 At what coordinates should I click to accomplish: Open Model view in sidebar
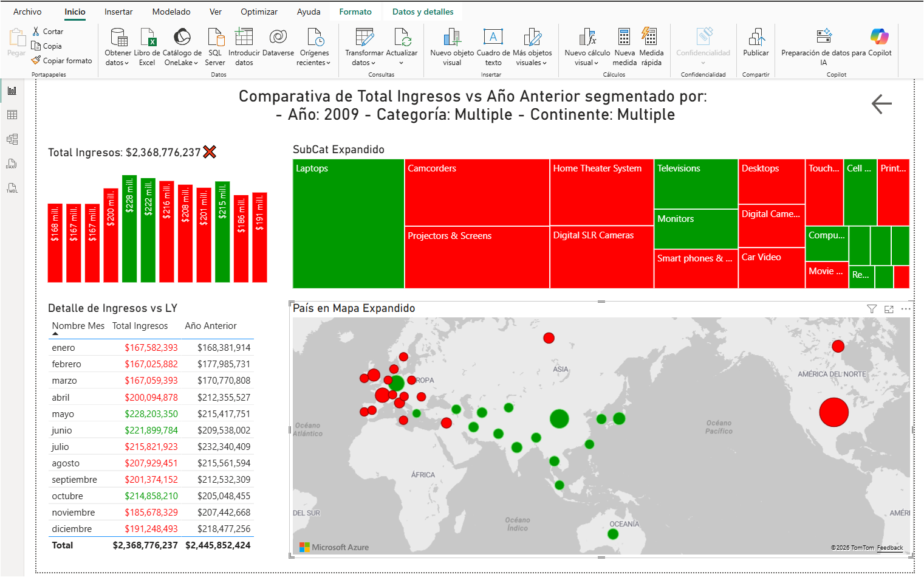point(12,139)
